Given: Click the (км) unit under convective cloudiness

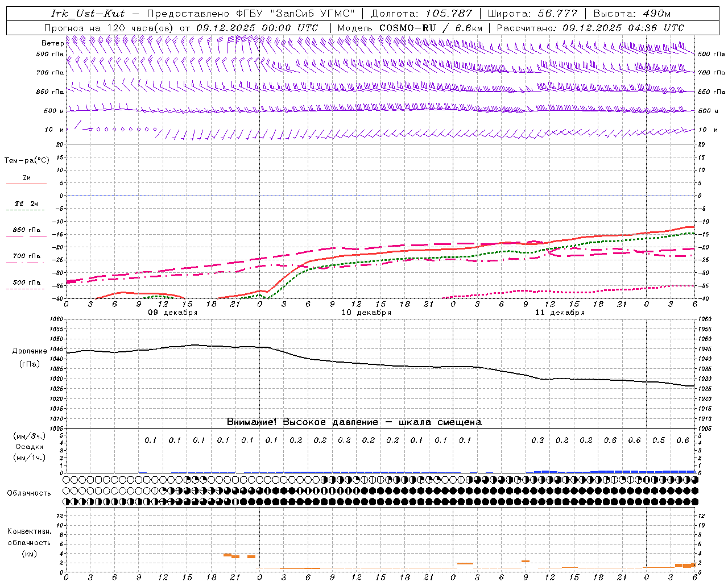Looking at the screenshot, I should [29, 554].
